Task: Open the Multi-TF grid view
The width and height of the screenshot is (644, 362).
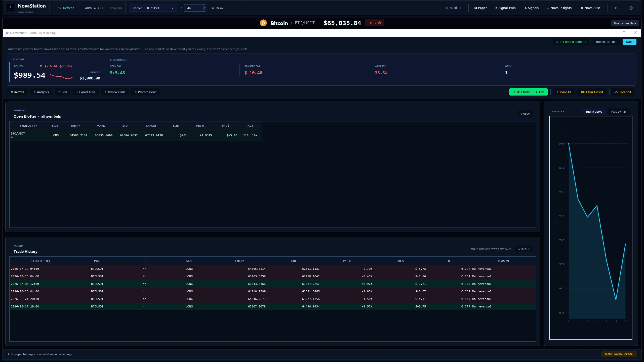Action: pyautogui.click(x=454, y=8)
